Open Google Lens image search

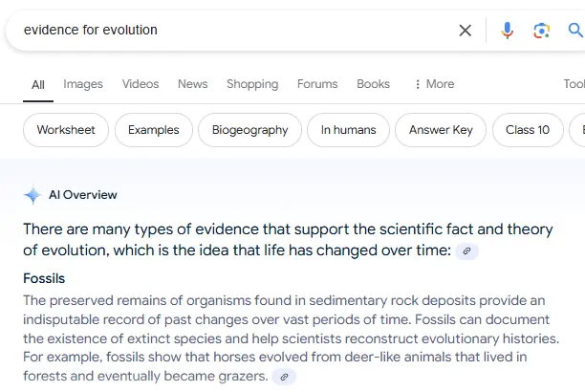point(542,31)
